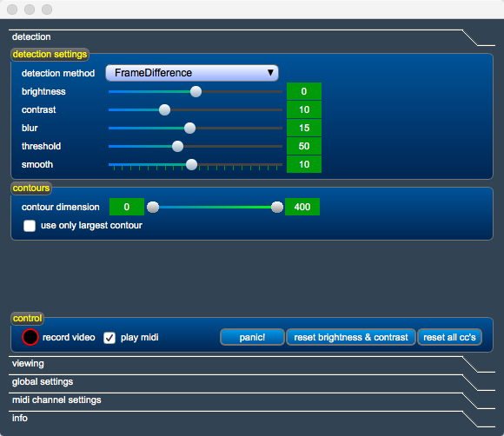
Task: Click the contour dimension left range handle
Action: click(x=153, y=208)
